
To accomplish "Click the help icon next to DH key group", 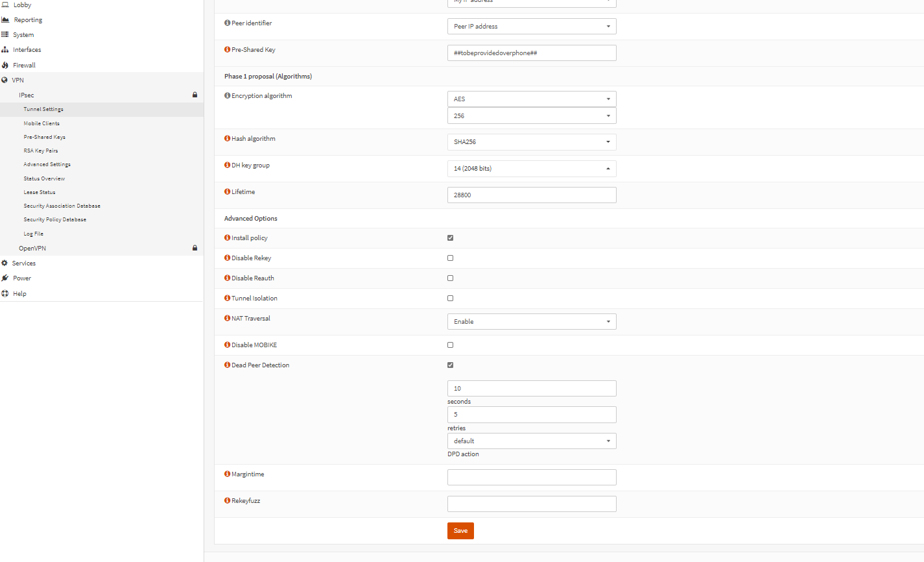I will [x=228, y=165].
